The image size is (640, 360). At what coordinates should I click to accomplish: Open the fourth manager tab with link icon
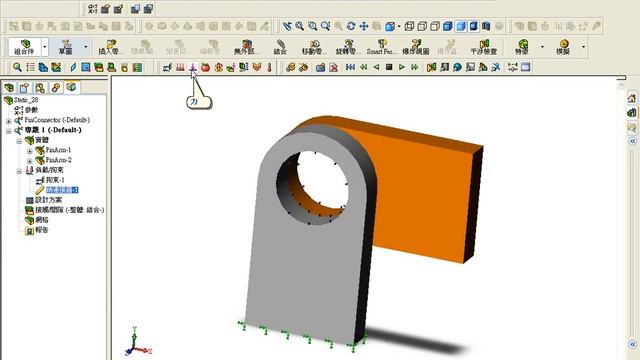click(x=56, y=87)
